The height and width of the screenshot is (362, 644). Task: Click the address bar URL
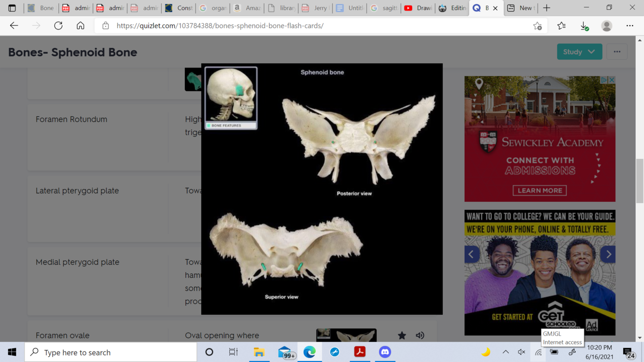220,26
